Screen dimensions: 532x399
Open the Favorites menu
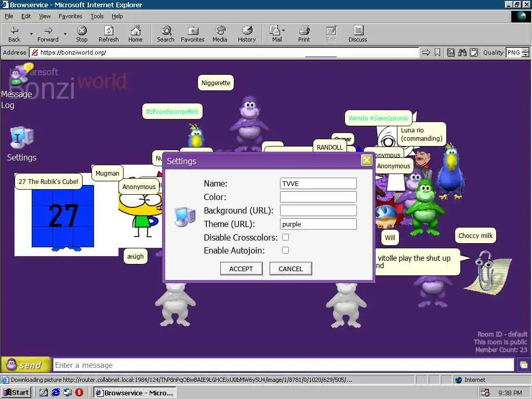tap(70, 16)
